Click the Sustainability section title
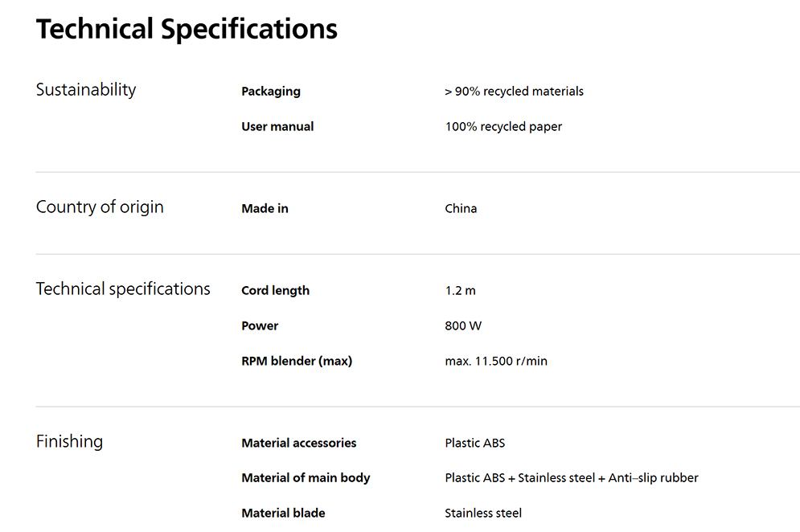Viewport: 800px width, 532px height. click(86, 90)
